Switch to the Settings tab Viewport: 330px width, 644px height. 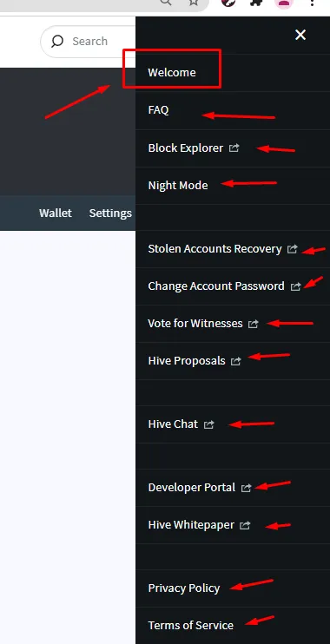(110, 214)
